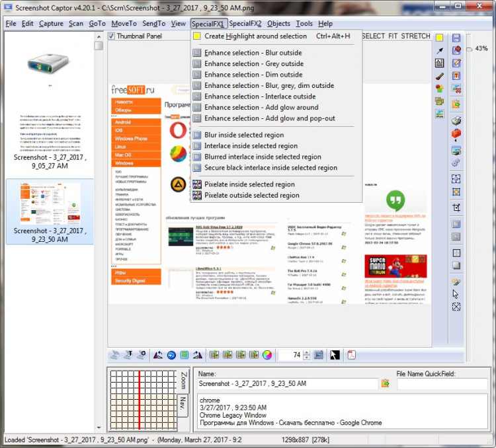This screenshot has width=496, height=448.
Task: Click the gears settings icon
Action: 456,163
